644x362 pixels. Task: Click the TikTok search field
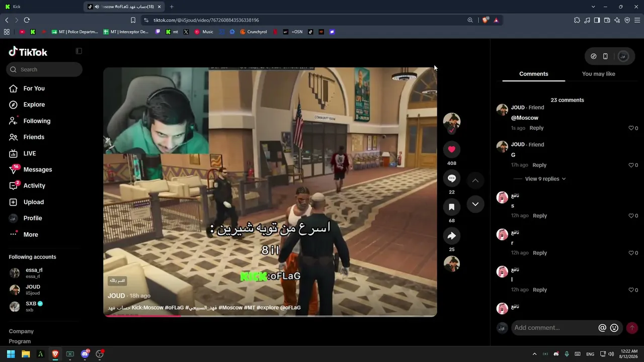[44, 69]
